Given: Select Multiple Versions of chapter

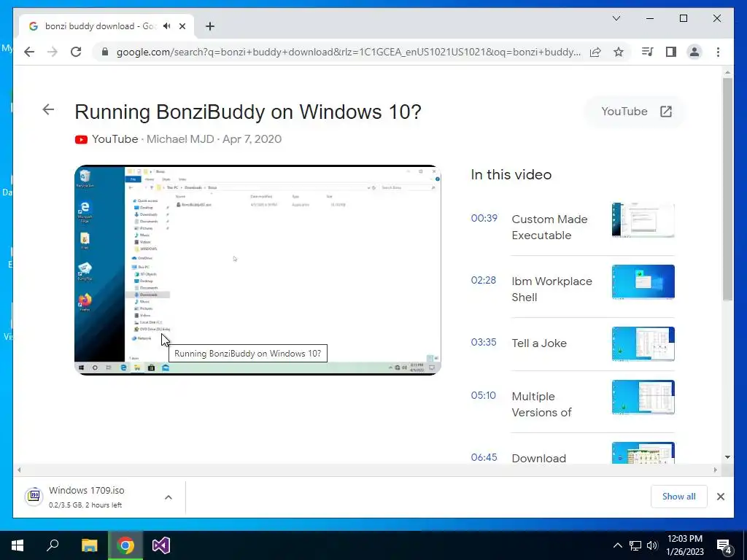Looking at the screenshot, I should (542, 404).
